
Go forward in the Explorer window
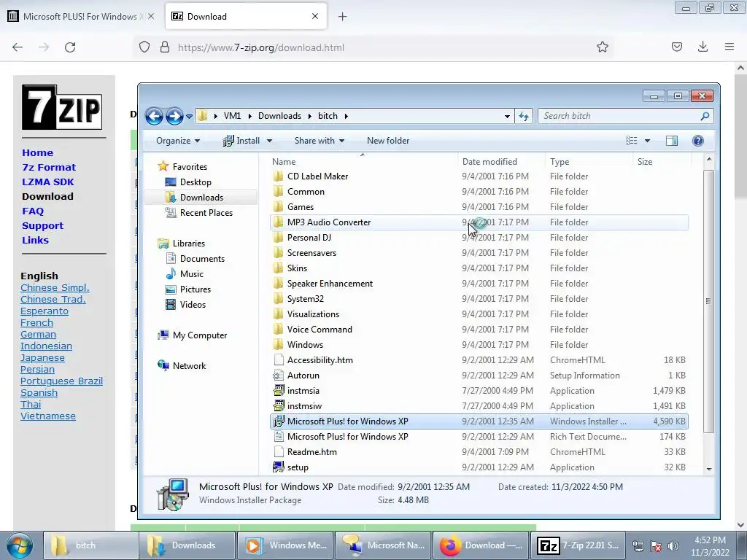pyautogui.click(x=174, y=116)
